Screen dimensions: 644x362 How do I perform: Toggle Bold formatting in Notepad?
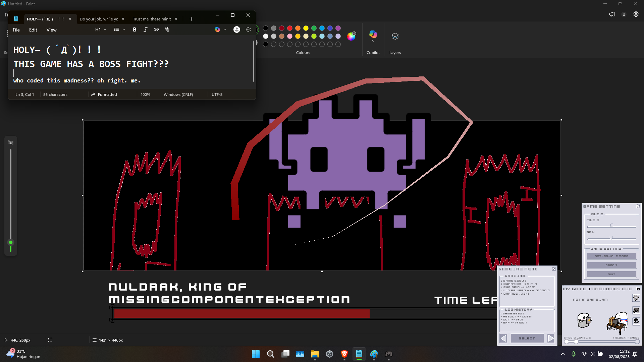pyautogui.click(x=135, y=29)
